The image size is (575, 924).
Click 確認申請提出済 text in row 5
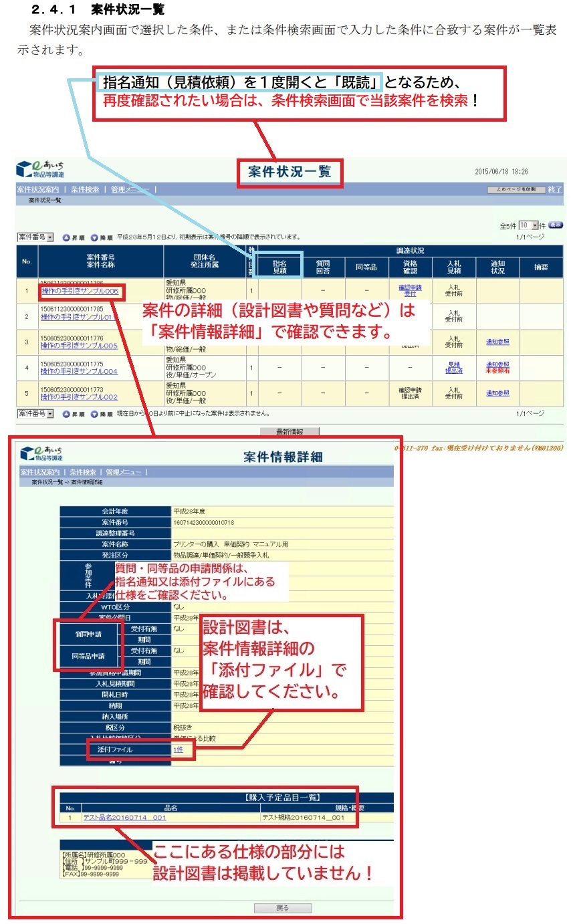click(x=410, y=393)
